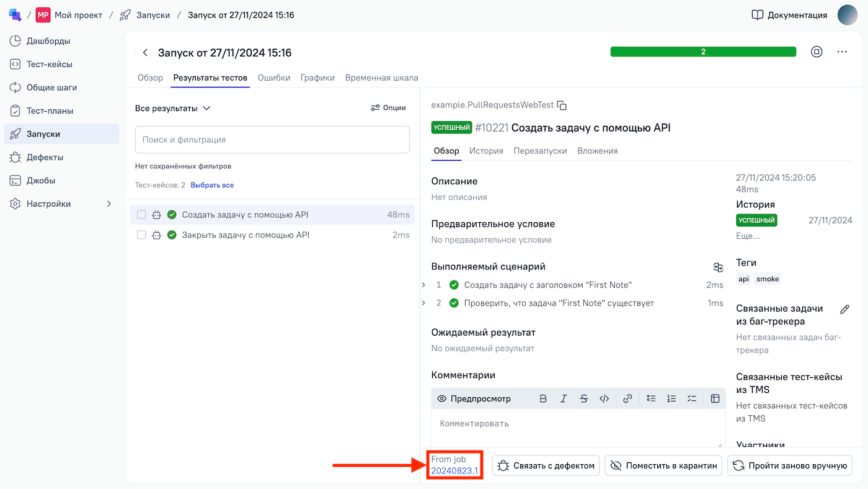The width and height of the screenshot is (868, 489).
Task: Expand the Настройки sidebar section
Action: [x=109, y=204]
